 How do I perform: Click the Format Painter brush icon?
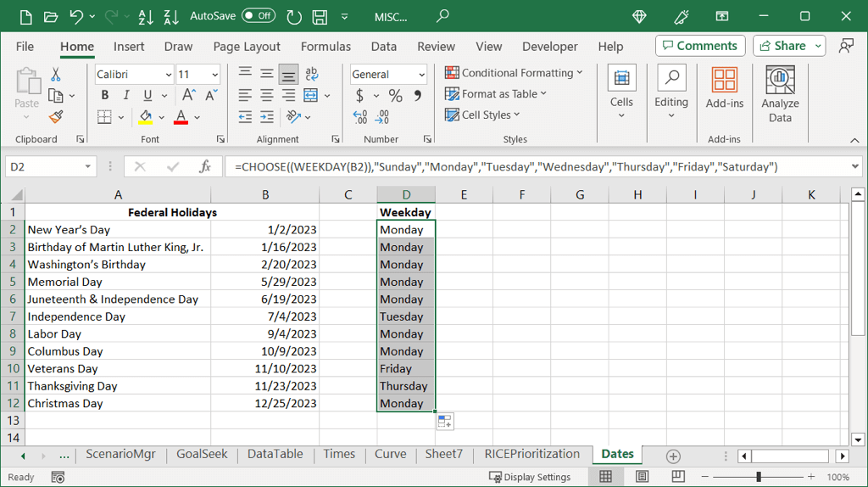pos(56,117)
